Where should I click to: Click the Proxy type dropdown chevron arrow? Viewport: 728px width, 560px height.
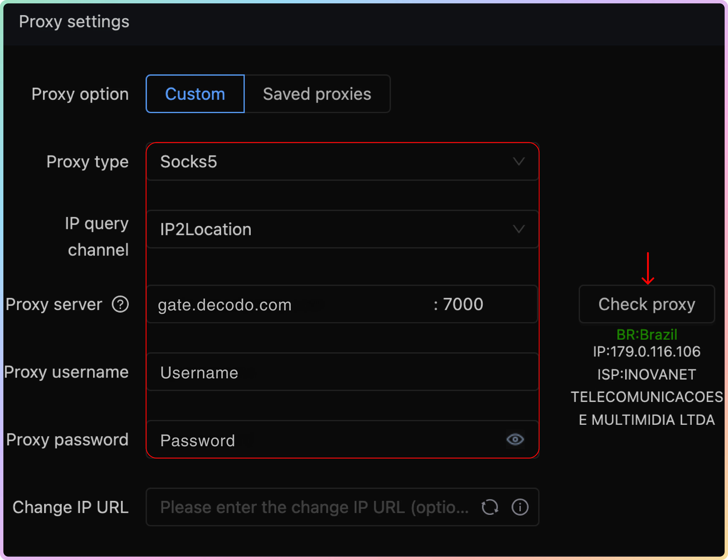(x=519, y=162)
